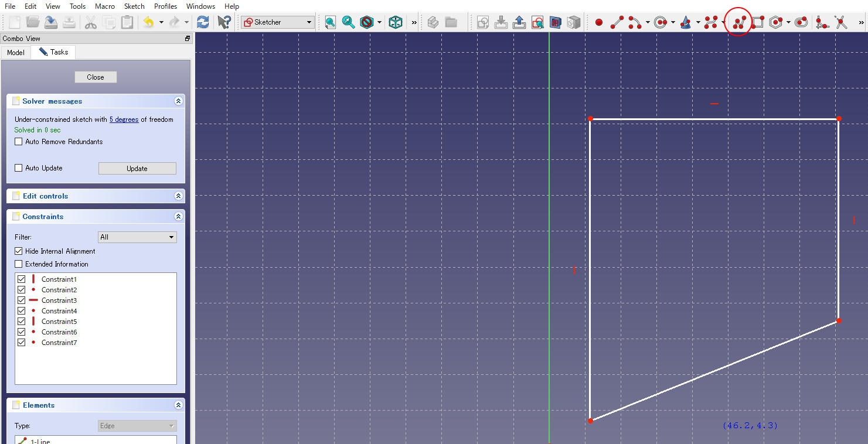Click the open folder icon
Viewport: 868px width, 444px height.
pos(33,22)
